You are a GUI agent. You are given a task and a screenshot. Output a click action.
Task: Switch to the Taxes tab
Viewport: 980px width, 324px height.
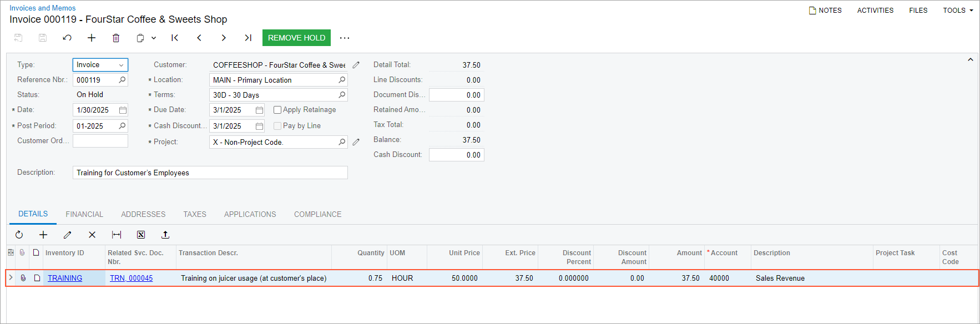pos(195,214)
